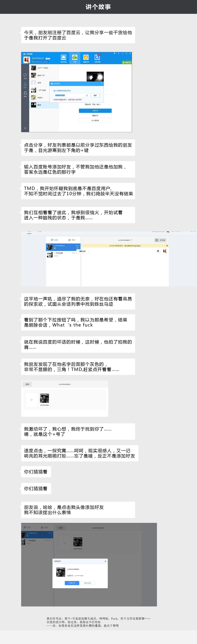This screenshot has width=197, height=644.
Task: Switch to the 好友 tab left of 文件库
Action: point(72,240)
